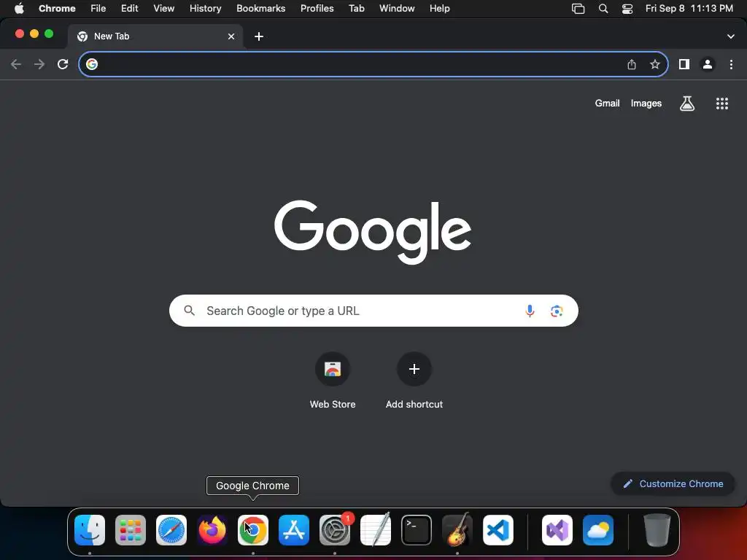Open the History menu
Screen dimensions: 747x560
(x=205, y=9)
